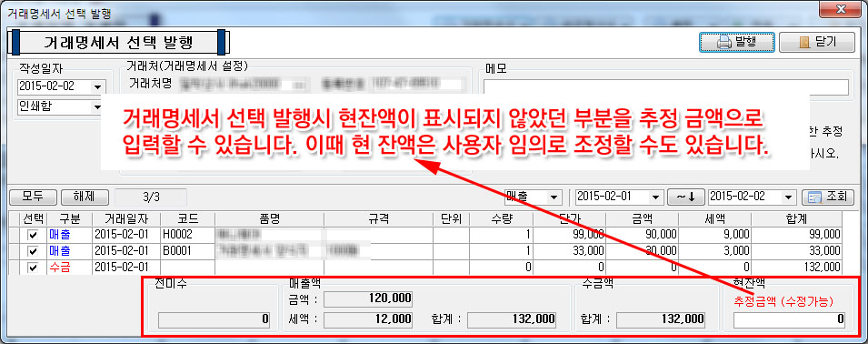Viewport: 868px width, 344px height.
Task: Click the 닫기 door button
Action: [817, 42]
